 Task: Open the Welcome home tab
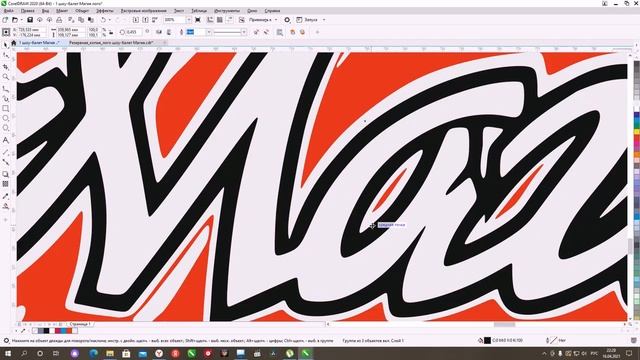click(13, 42)
